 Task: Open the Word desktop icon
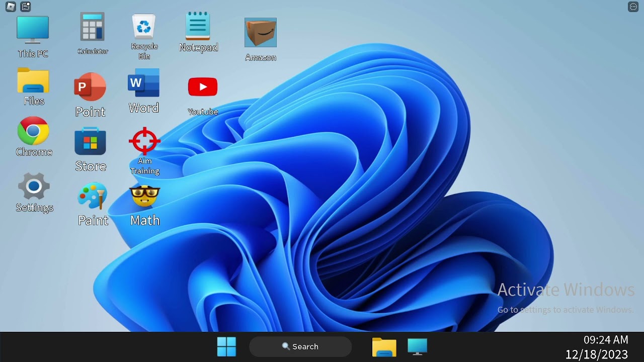tap(144, 83)
